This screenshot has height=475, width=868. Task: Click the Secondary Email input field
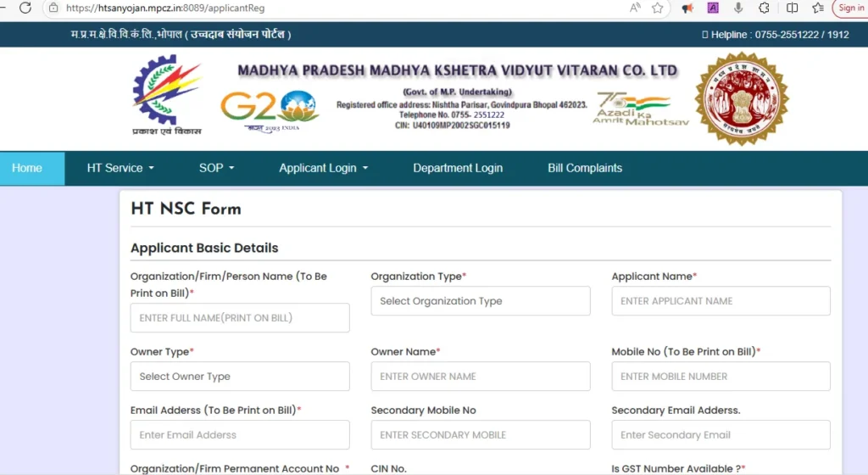(721, 434)
